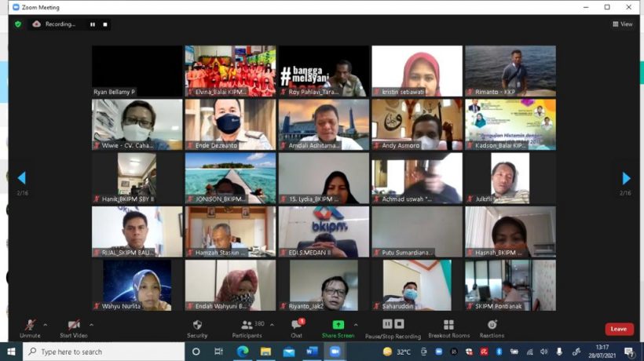The height and width of the screenshot is (361, 644).
Task: Stop the recording using top square icon
Action: (x=105, y=24)
